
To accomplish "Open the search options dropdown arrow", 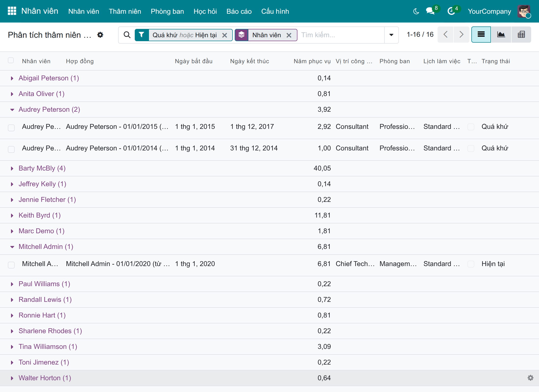I will [391, 35].
